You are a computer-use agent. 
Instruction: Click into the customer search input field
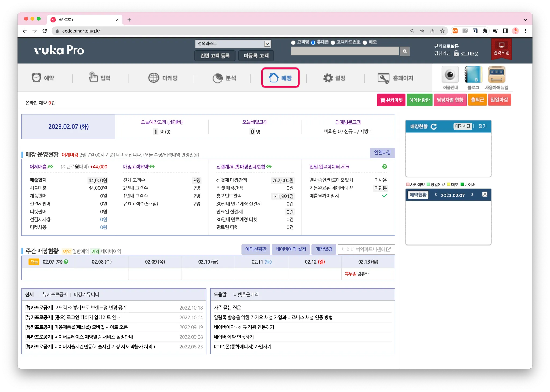click(345, 51)
